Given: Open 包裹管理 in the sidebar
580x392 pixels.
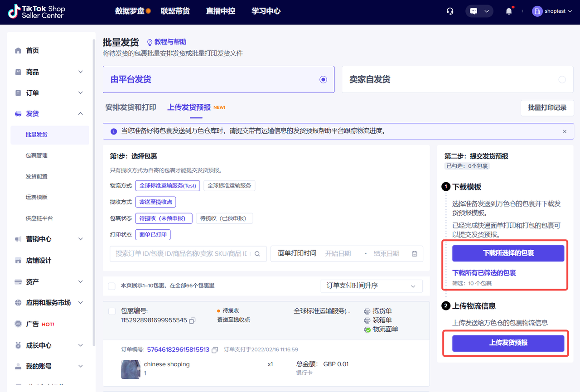Looking at the screenshot, I should tap(37, 155).
